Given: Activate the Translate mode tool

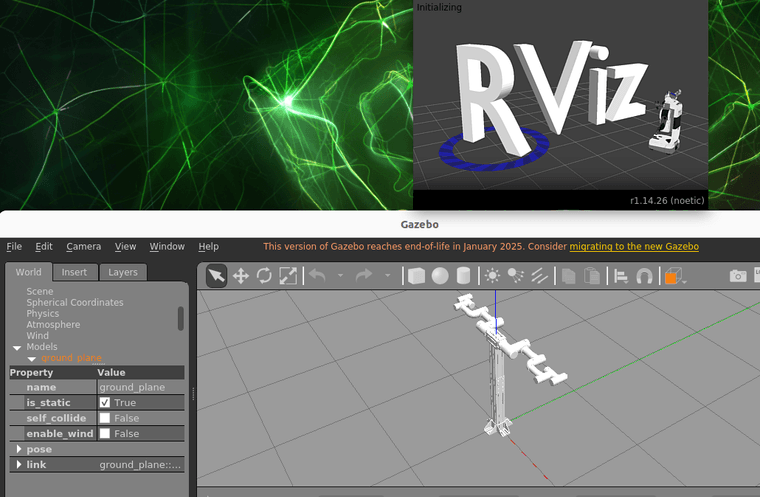Looking at the screenshot, I should [x=241, y=276].
